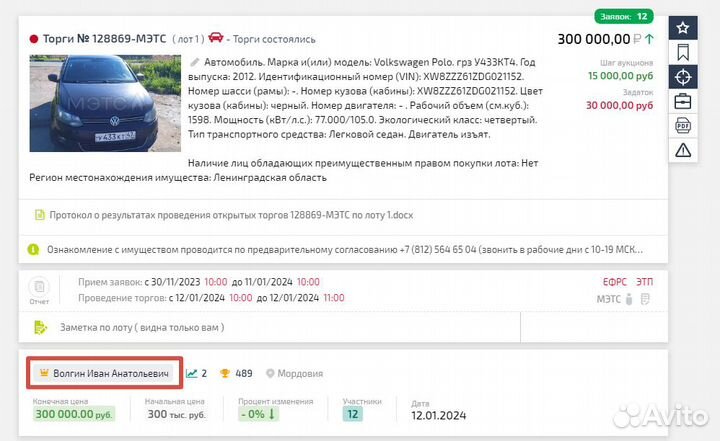Click the warning triangle icon in sidebar
The image size is (720, 441).
tap(683, 150)
